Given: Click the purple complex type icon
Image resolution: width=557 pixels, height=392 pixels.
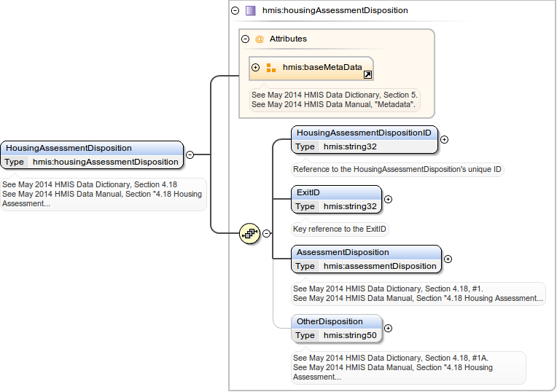Looking at the screenshot, I should coord(251,11).
